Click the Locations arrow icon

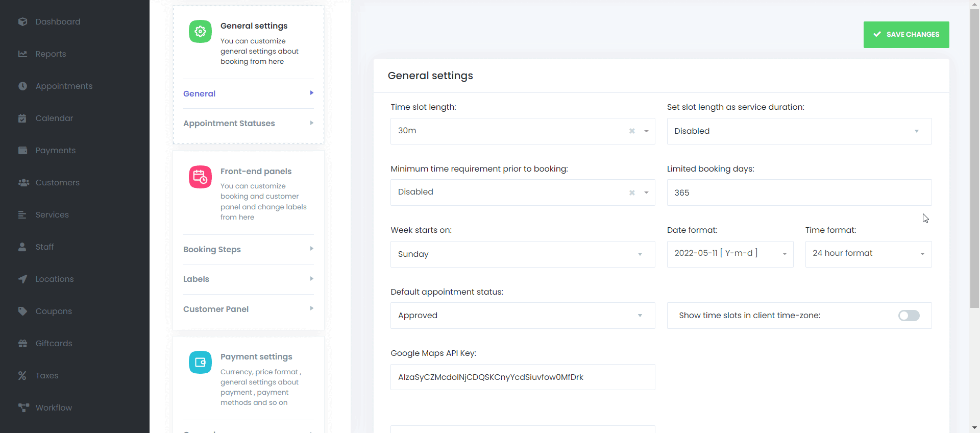tap(22, 279)
